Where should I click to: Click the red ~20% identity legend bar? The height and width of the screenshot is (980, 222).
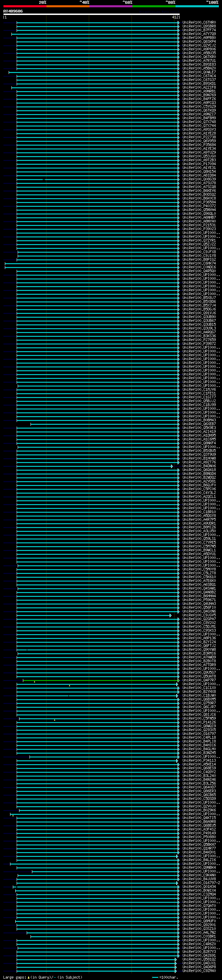pos(25,6)
